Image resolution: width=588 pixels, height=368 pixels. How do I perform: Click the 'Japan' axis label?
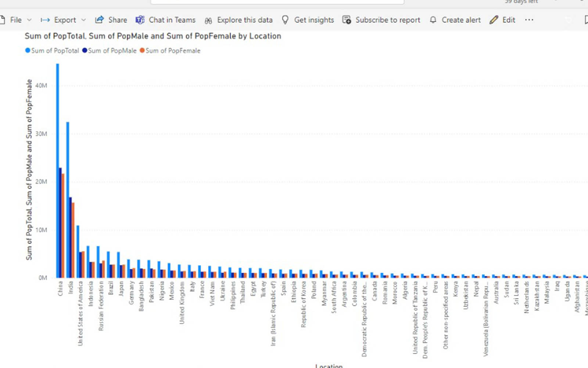point(121,289)
